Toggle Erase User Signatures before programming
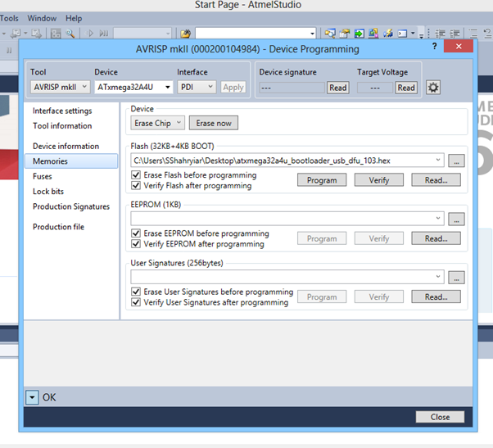Image resolution: width=493 pixels, height=448 pixels. point(136,292)
